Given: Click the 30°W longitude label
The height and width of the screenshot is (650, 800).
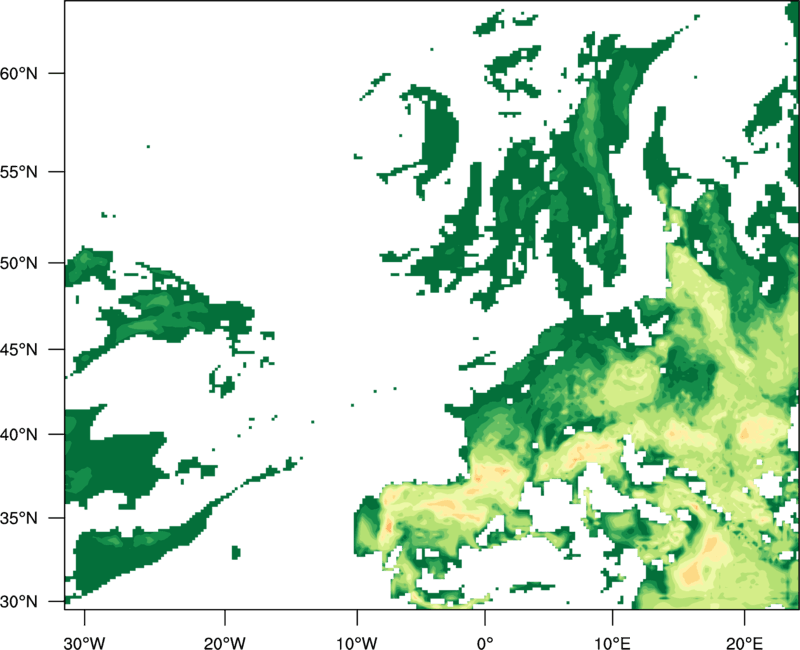Looking at the screenshot, I should click(x=84, y=643).
